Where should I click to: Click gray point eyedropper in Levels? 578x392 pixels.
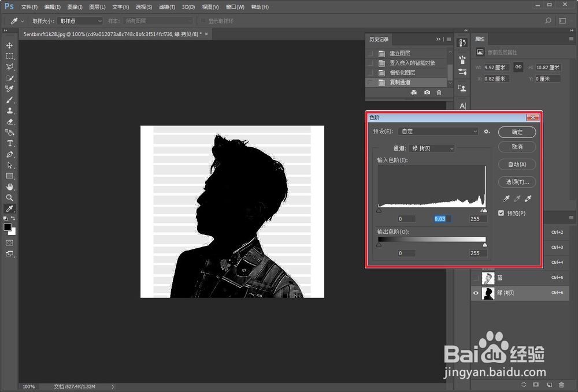[517, 199]
